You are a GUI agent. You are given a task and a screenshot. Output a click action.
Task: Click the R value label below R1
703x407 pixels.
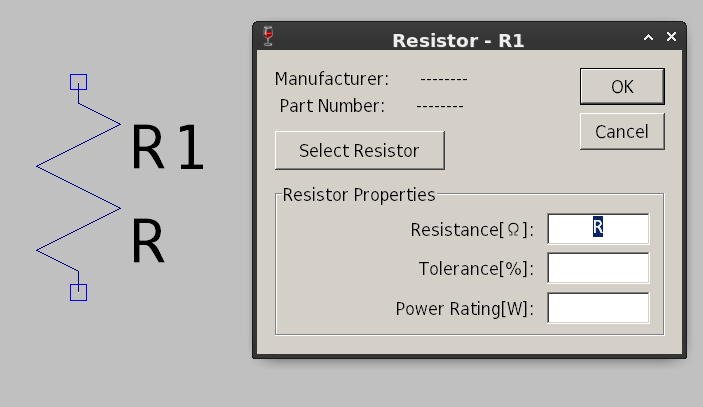[148, 241]
